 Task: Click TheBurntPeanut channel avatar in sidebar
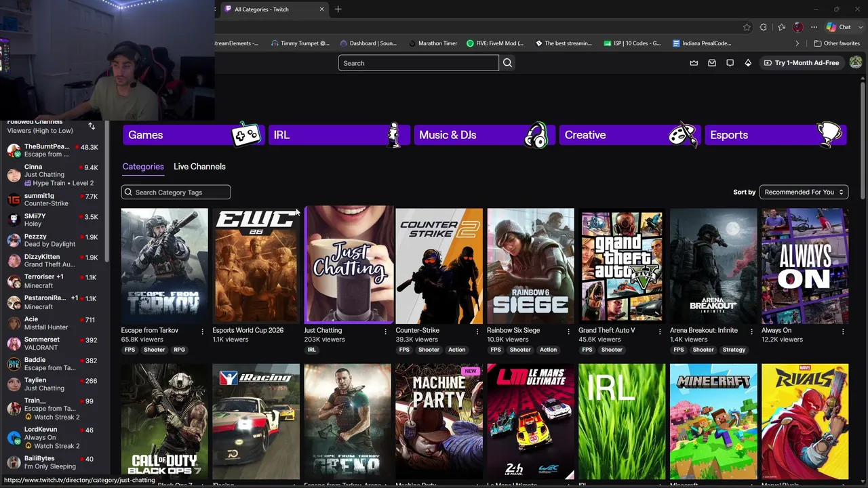pos(14,150)
